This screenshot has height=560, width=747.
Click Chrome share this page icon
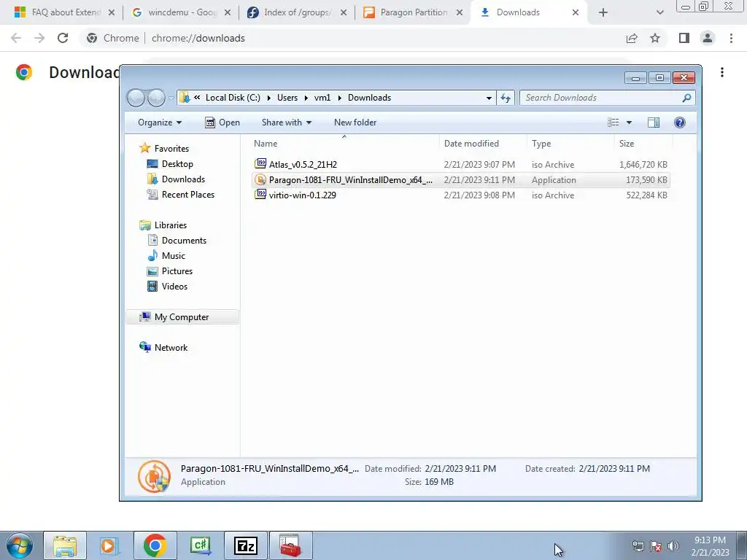coord(632,38)
